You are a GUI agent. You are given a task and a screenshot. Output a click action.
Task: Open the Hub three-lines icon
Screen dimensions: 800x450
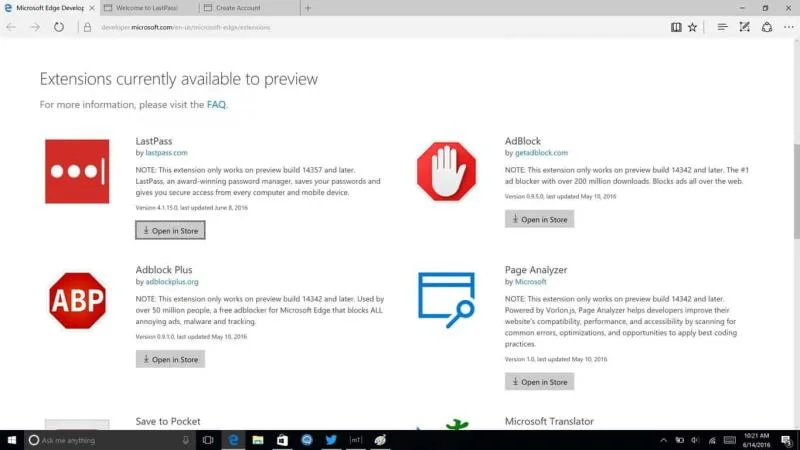[722, 28]
